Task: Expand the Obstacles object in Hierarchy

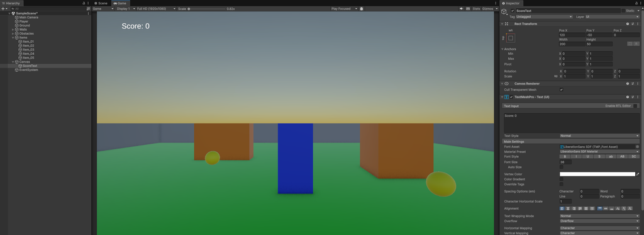Action: tap(13, 34)
